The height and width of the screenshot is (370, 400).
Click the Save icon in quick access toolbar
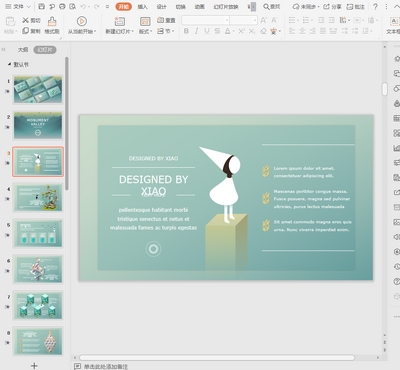pos(42,7)
